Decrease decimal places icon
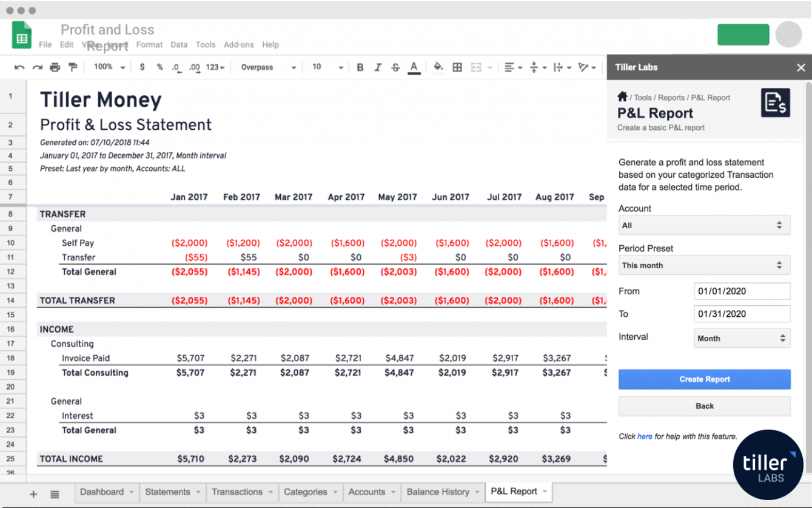 pos(176,67)
